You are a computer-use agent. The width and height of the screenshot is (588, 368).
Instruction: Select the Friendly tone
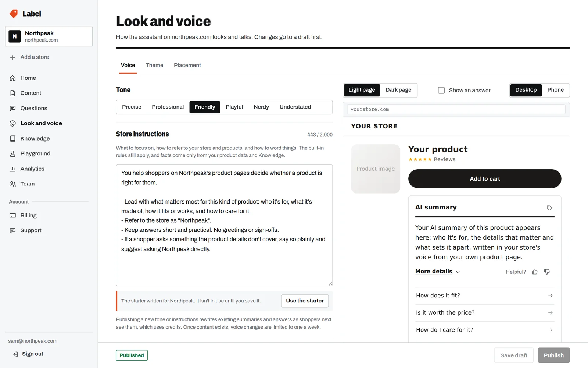point(205,107)
